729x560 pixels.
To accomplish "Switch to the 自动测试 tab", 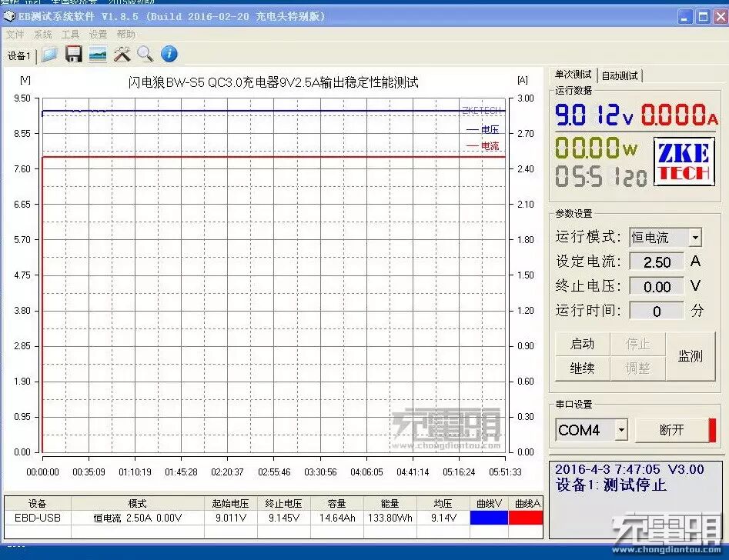I will pyautogui.click(x=619, y=75).
